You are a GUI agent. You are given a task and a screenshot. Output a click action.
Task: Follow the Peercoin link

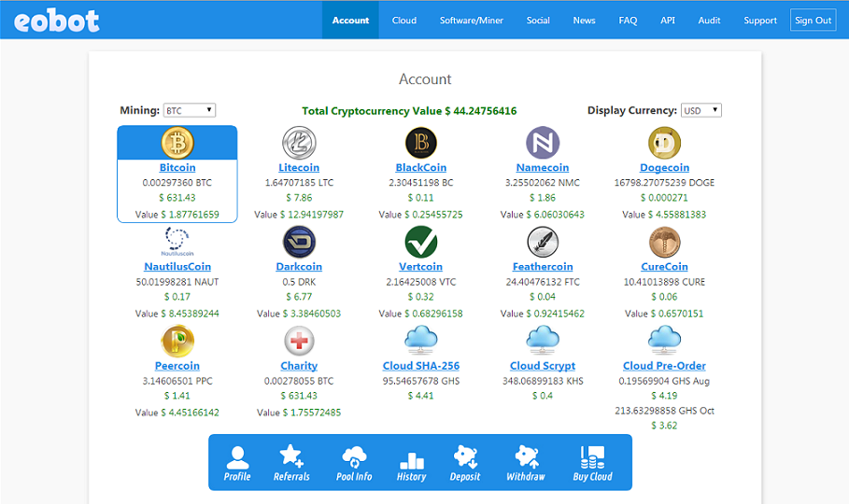177,366
